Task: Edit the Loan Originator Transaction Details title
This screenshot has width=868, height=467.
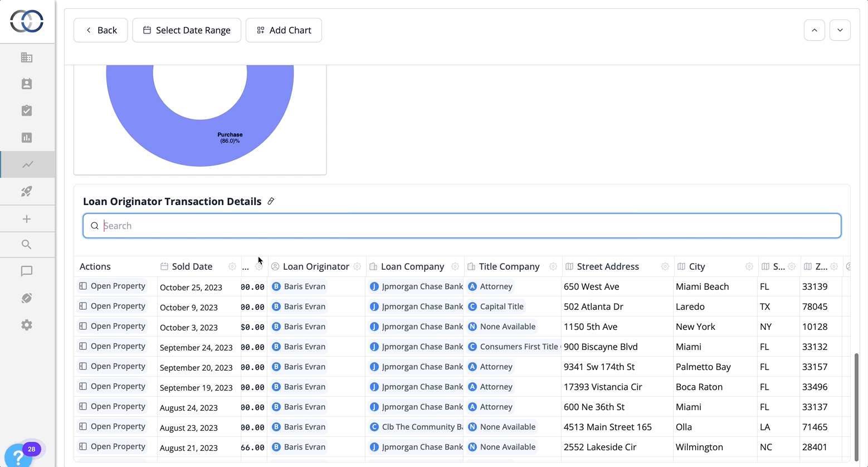Action: [x=271, y=201]
